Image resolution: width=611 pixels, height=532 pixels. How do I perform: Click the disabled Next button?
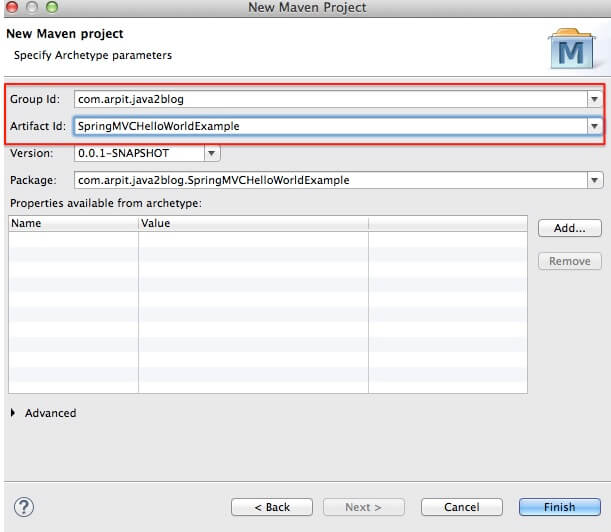click(364, 507)
